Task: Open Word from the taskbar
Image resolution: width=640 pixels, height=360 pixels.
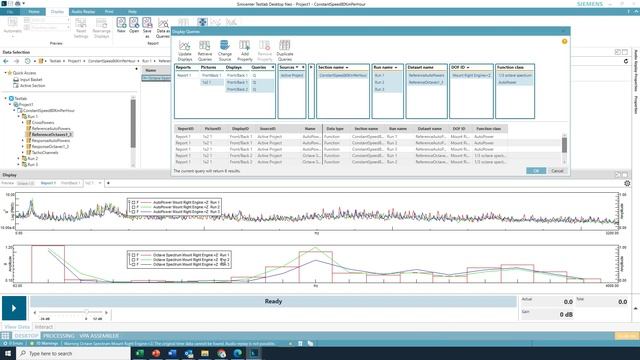Action: (172, 353)
